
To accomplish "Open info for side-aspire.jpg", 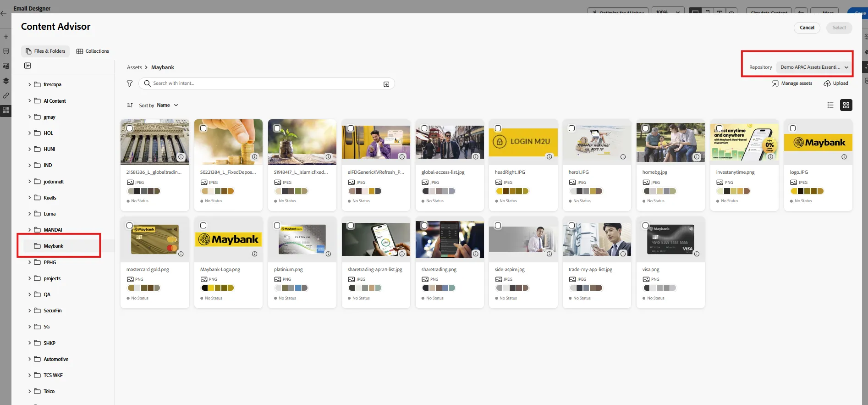I will coord(549,254).
